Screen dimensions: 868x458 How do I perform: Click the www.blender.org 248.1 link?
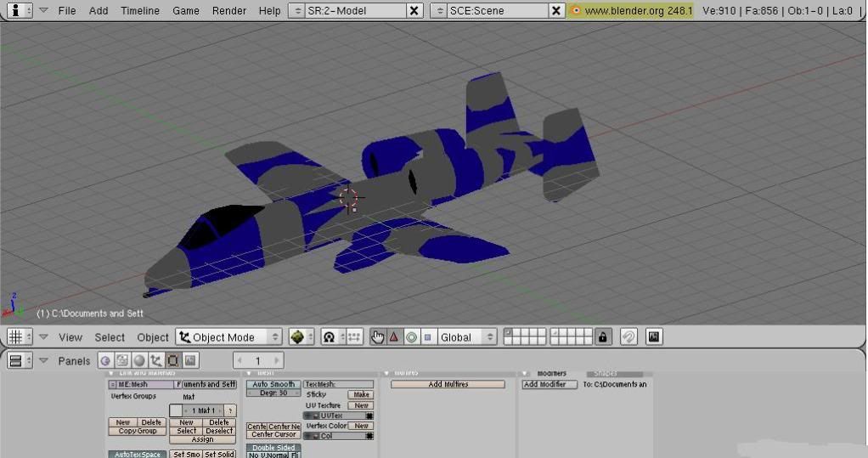[x=639, y=10]
